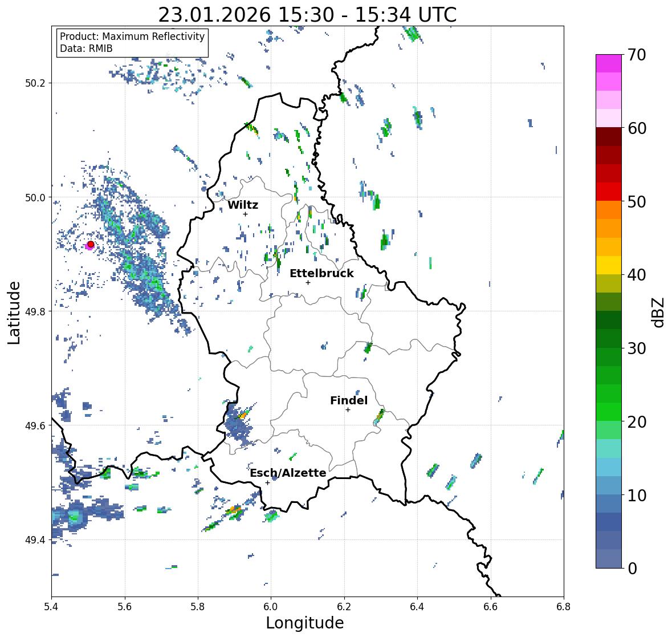Click the light blue 10-15 dBZ colorbar segment
672x637 pixels.
point(609,467)
